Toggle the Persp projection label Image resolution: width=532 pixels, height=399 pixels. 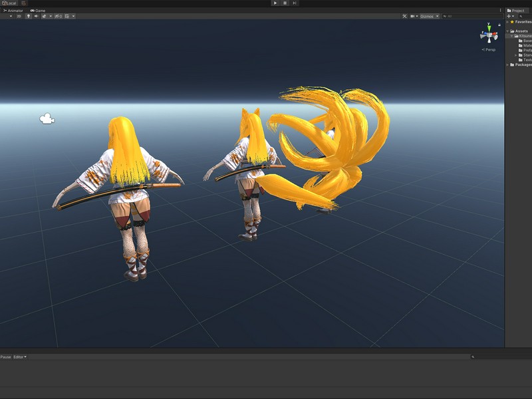point(489,49)
